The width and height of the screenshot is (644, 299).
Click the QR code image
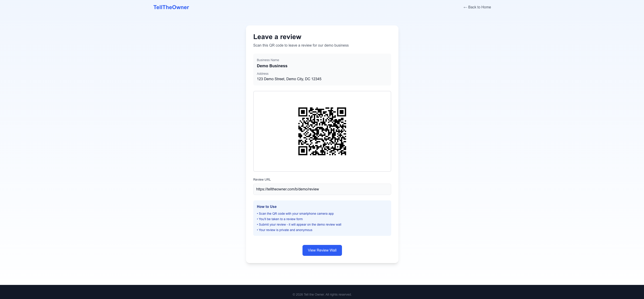coord(322,131)
